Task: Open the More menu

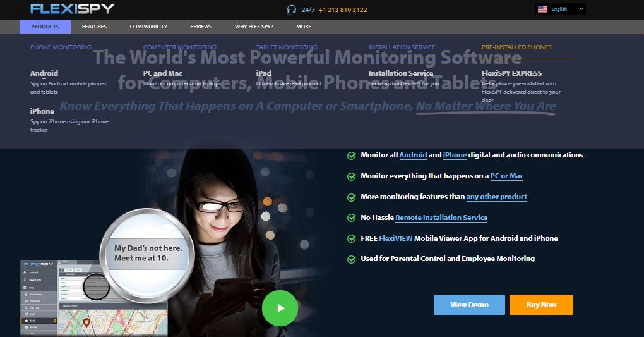Action: point(304,27)
